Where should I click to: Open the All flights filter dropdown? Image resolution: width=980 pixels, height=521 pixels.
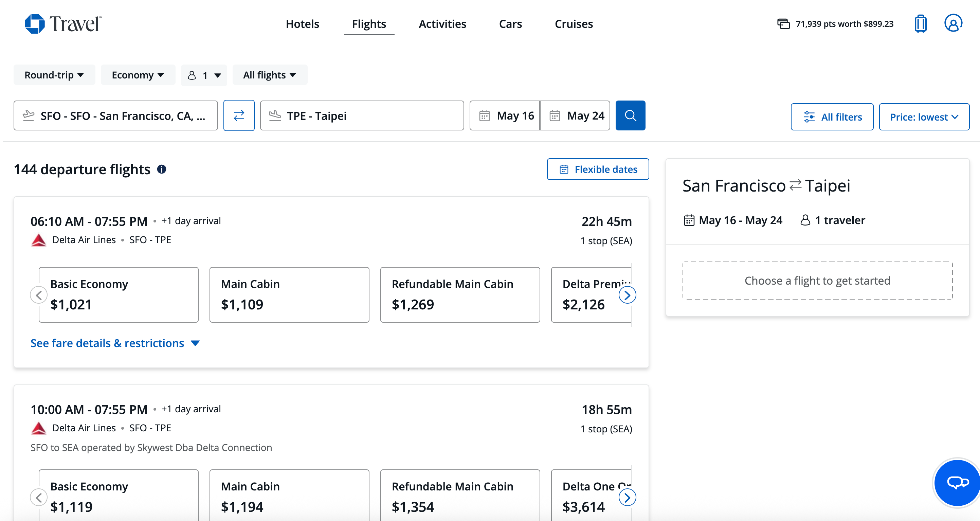270,75
